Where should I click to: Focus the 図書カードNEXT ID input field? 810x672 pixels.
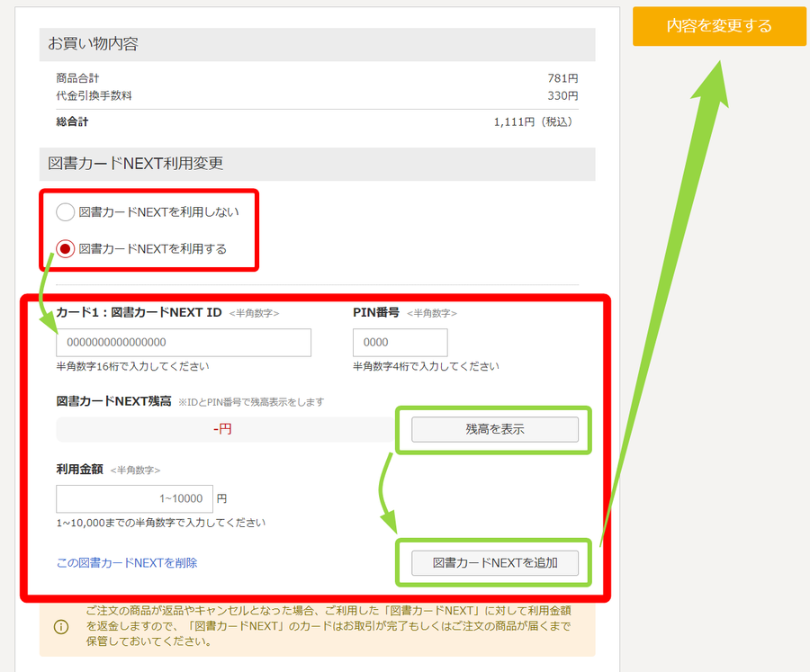pyautogui.click(x=184, y=343)
